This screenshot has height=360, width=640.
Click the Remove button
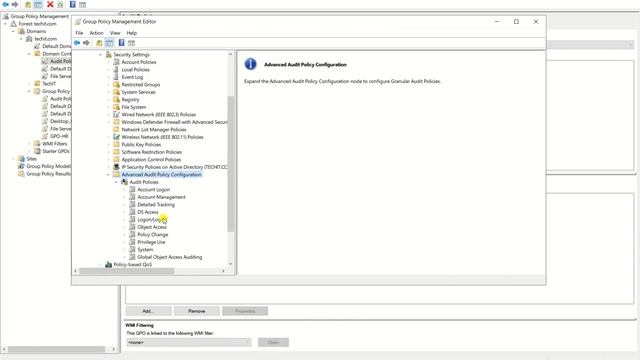(197, 311)
